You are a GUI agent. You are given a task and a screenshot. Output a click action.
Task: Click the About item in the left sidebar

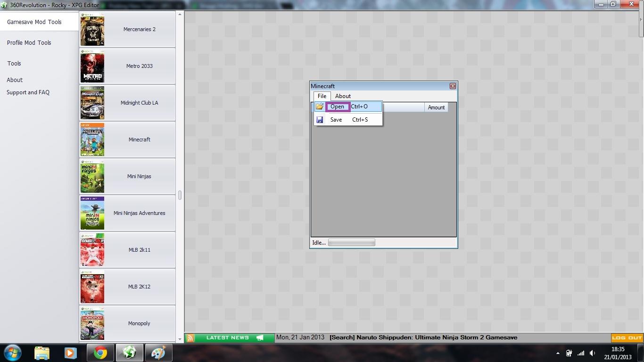15,80
